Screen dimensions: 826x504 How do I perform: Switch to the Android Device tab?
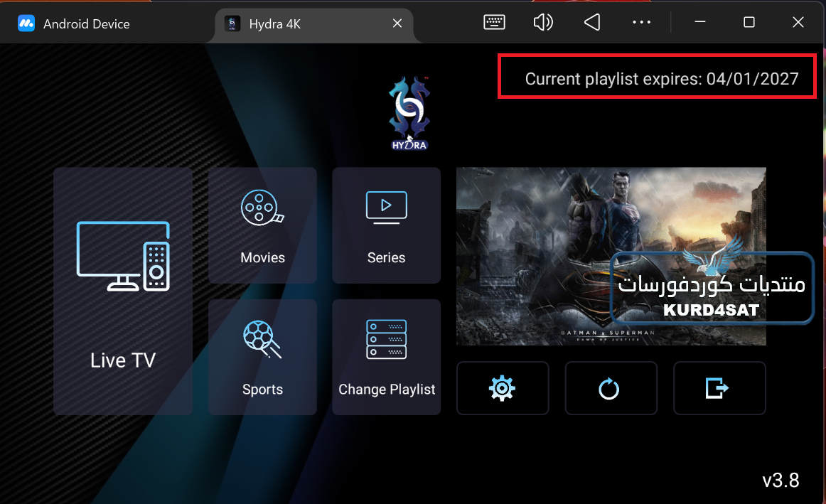point(74,23)
